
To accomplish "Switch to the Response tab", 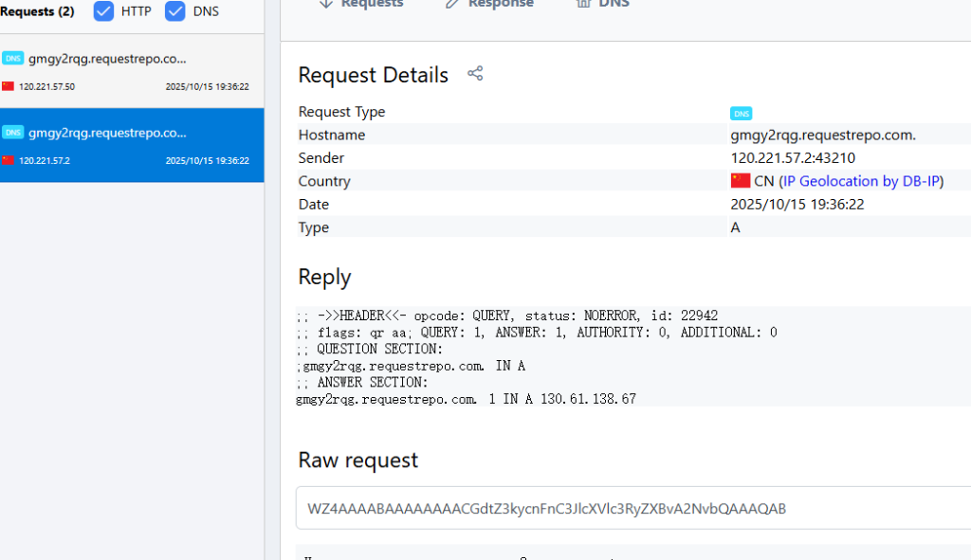I will pos(500,5).
